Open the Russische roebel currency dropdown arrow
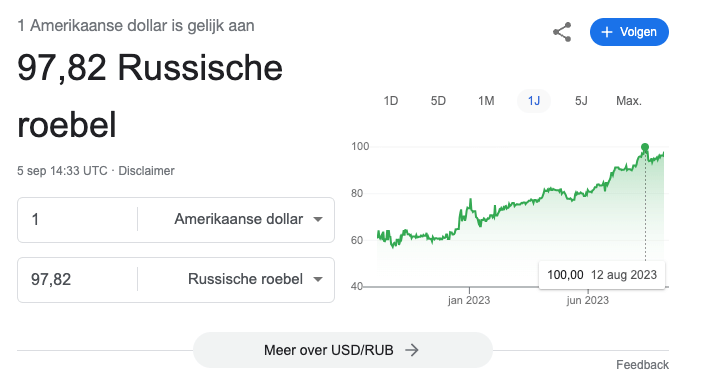The image size is (713, 388). (x=318, y=279)
